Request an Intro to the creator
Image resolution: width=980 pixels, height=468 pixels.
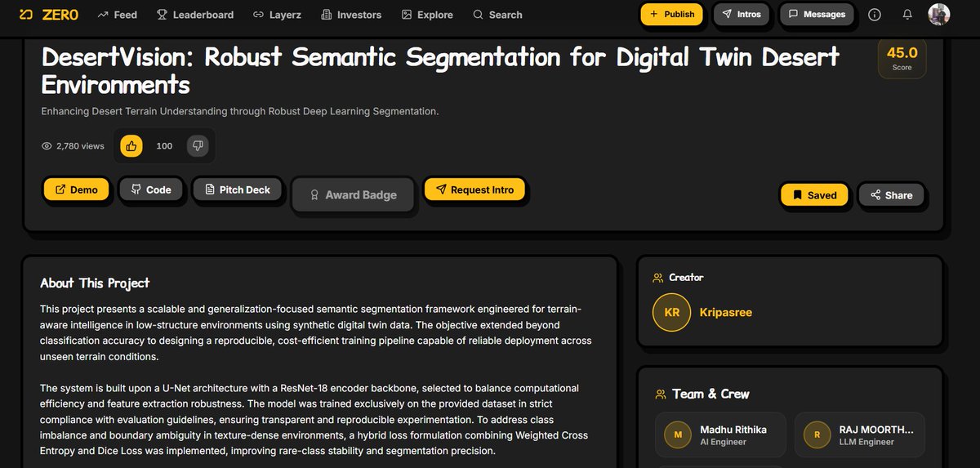click(x=474, y=189)
